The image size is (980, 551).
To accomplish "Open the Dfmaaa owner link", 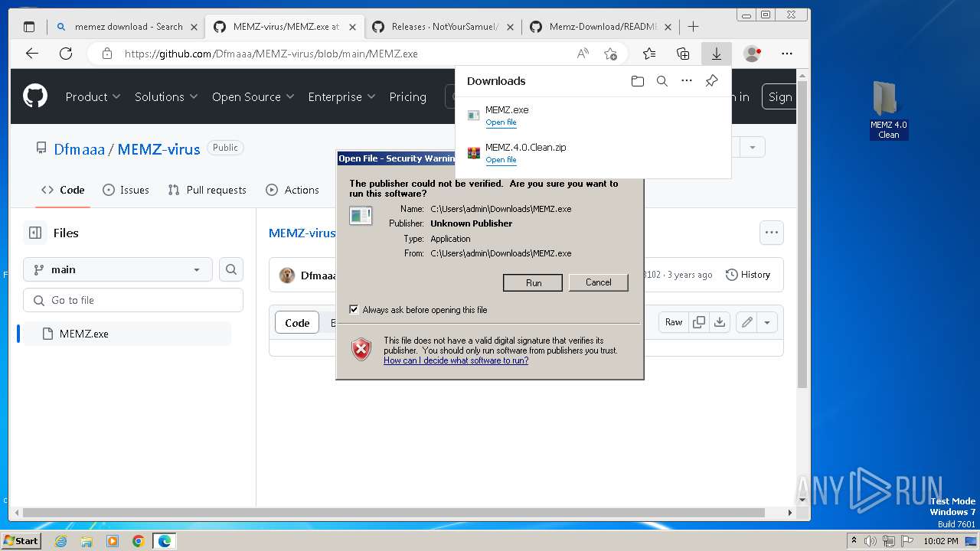I will point(79,149).
